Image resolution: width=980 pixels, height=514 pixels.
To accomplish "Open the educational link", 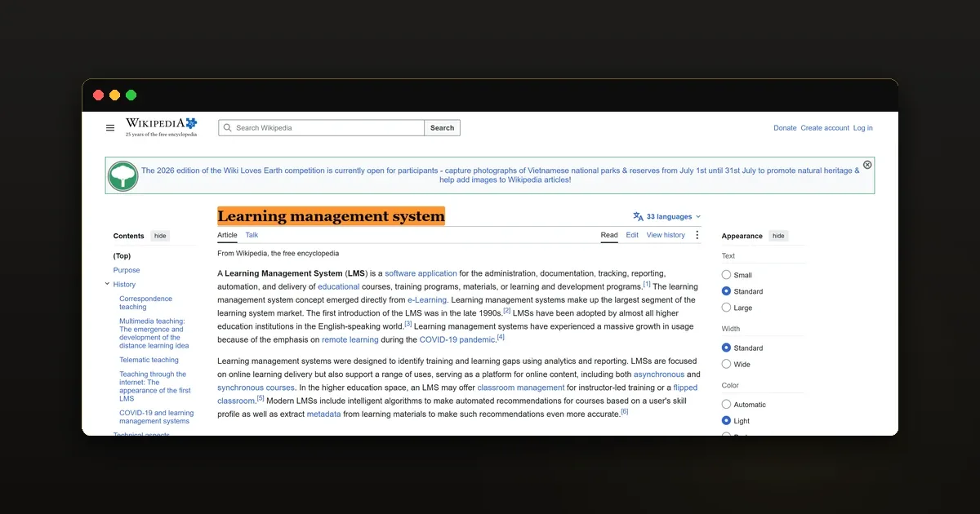I will pyautogui.click(x=339, y=287).
